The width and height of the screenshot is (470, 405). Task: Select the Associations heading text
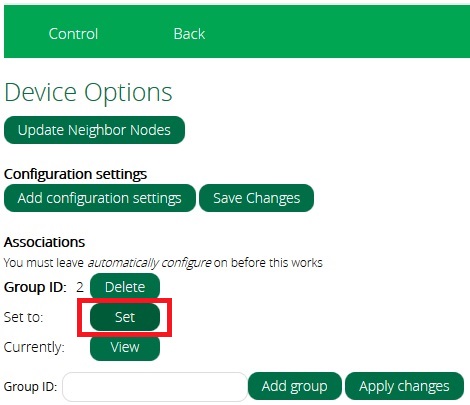click(44, 242)
